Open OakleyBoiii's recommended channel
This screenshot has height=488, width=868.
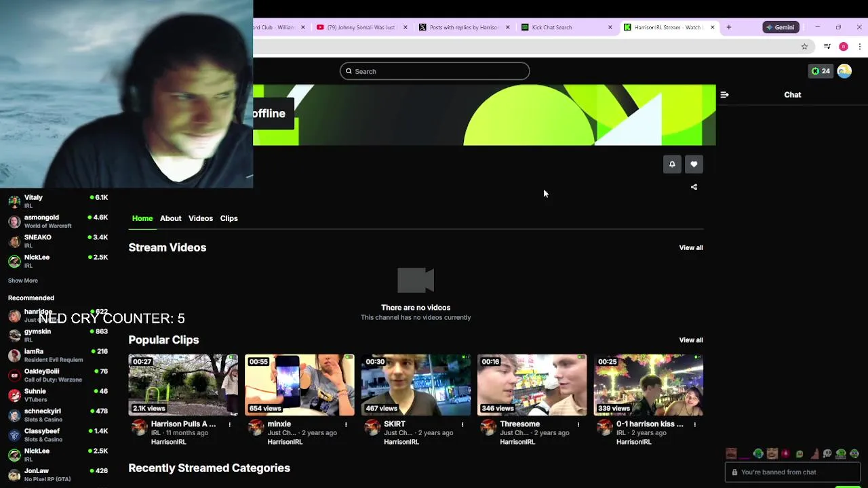tap(58, 375)
